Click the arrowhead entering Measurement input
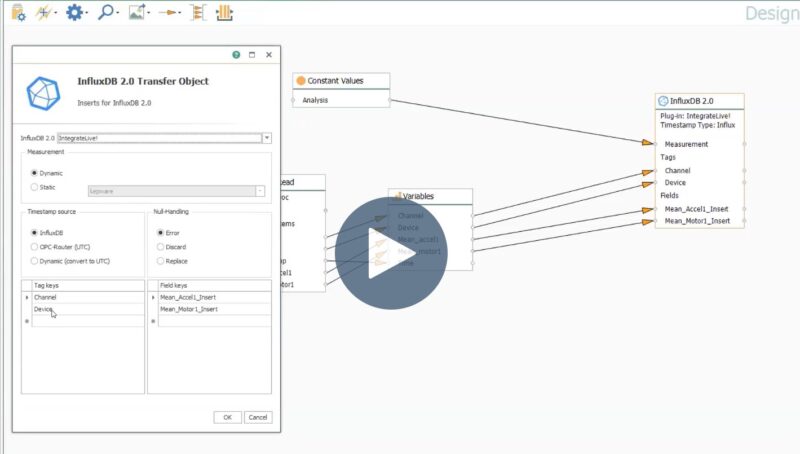 [x=648, y=142]
